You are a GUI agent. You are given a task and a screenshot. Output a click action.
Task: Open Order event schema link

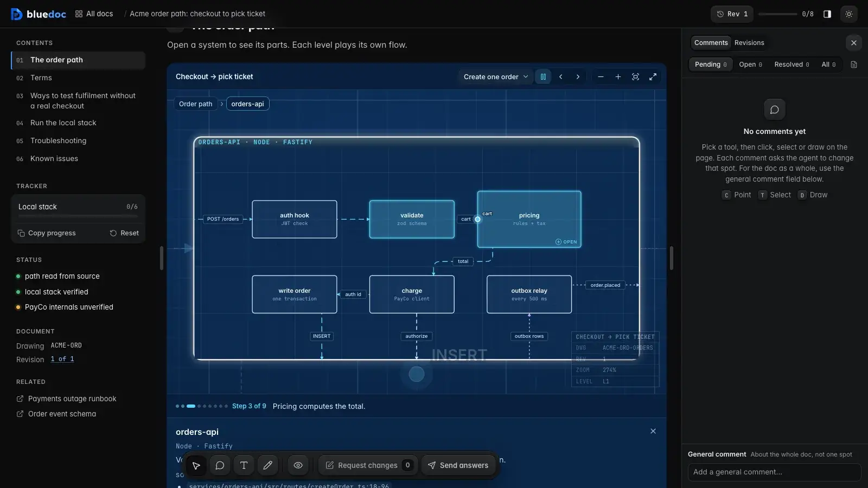pyautogui.click(x=56, y=414)
